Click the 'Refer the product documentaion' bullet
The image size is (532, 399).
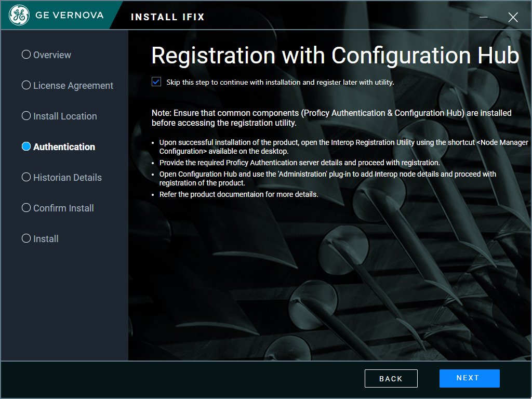[239, 194]
